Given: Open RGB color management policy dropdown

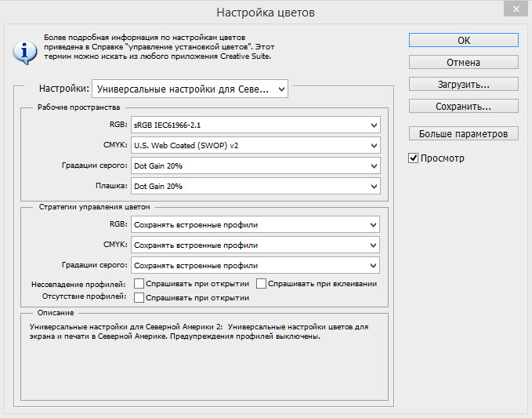Looking at the screenshot, I should pos(255,225).
